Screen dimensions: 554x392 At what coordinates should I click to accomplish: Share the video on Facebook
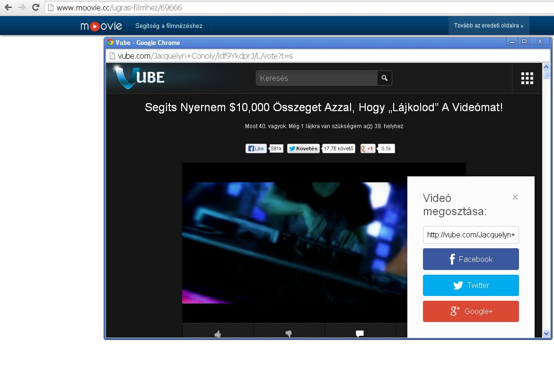click(471, 259)
